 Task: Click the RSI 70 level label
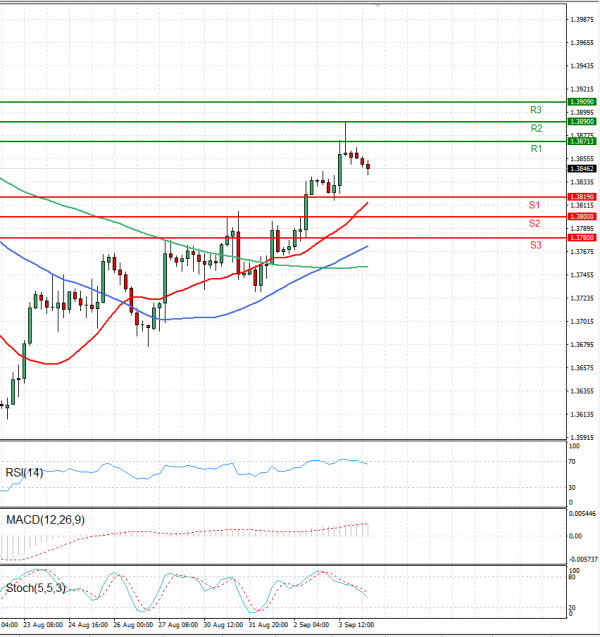(x=572, y=462)
